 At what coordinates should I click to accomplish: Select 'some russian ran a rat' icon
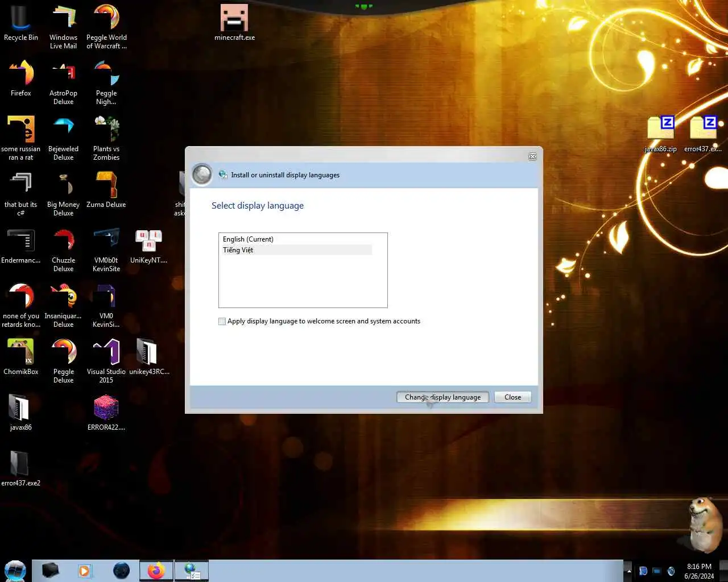(21, 139)
